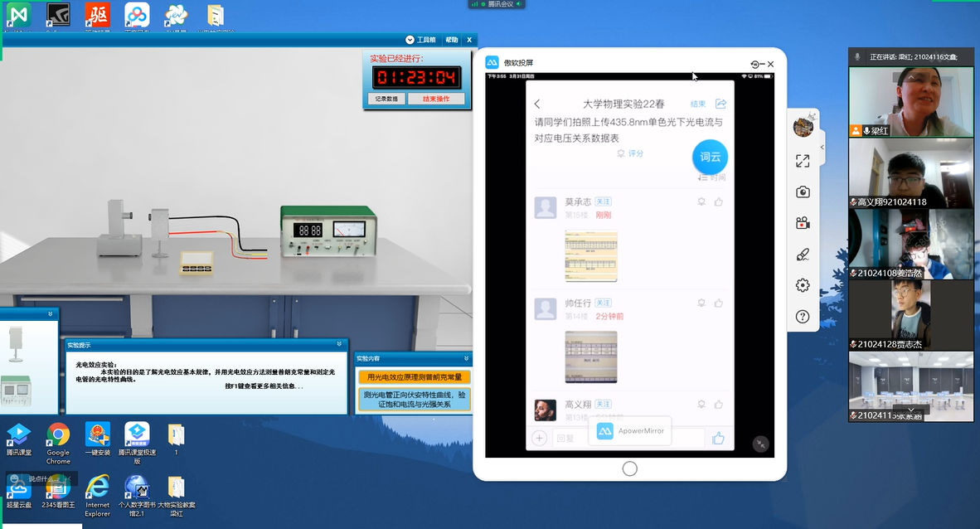Open 莫承志's uploaded data table thumbnail
Viewport: 980px width, 529px height.
590,255
